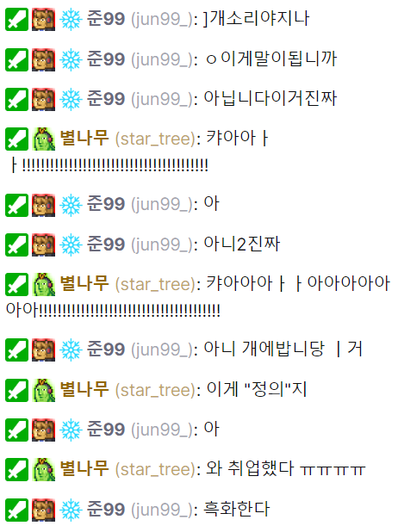Click the avatar badge on the "아니2진짜" message
Image resolution: width=398 pixels, height=532 pixels.
(x=44, y=244)
